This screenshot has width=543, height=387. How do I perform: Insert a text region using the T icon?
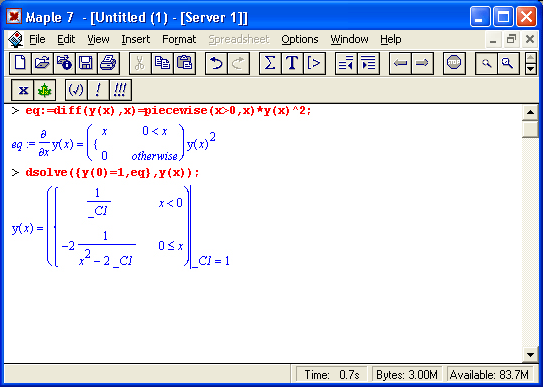tap(292, 63)
